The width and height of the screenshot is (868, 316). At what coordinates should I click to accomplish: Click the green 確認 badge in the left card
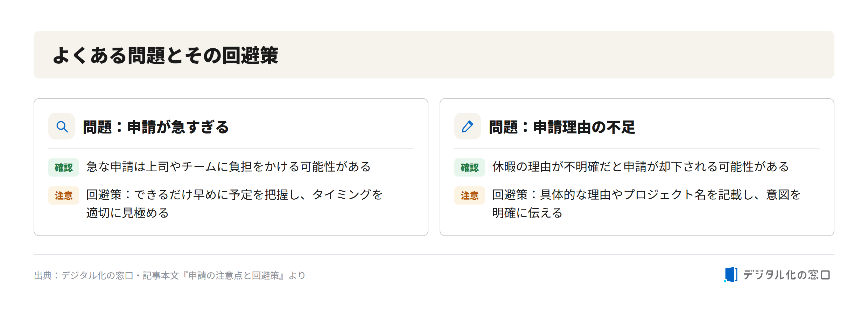[x=64, y=167]
